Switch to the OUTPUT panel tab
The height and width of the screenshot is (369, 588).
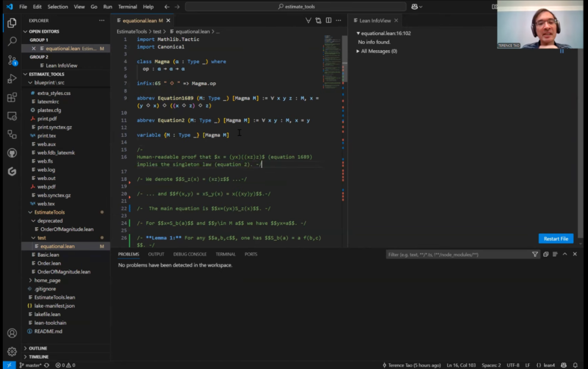pyautogui.click(x=156, y=254)
